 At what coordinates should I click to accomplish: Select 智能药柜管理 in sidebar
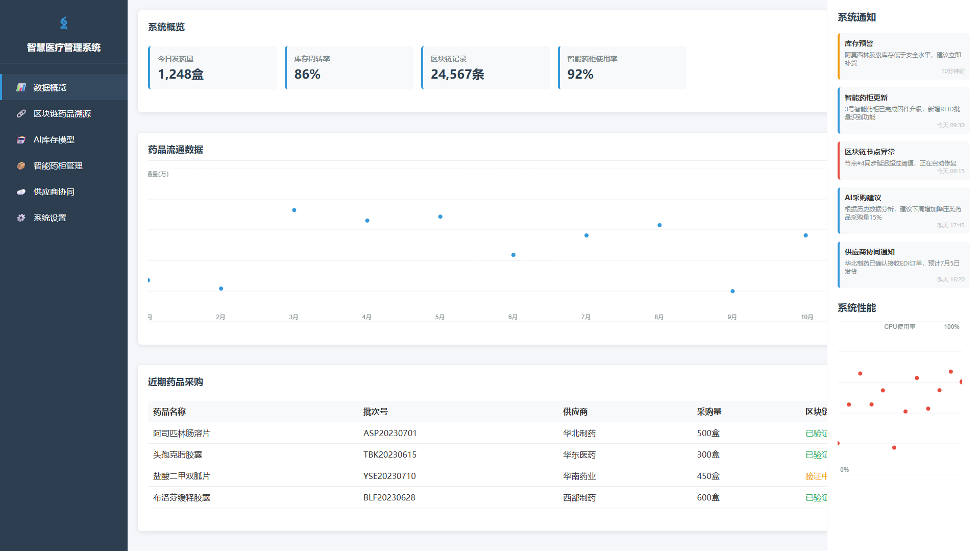tap(58, 165)
